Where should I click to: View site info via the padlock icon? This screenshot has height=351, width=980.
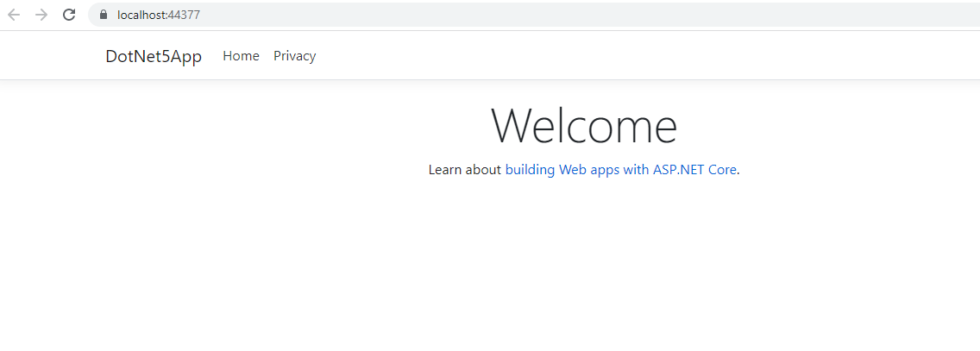pos(104,15)
